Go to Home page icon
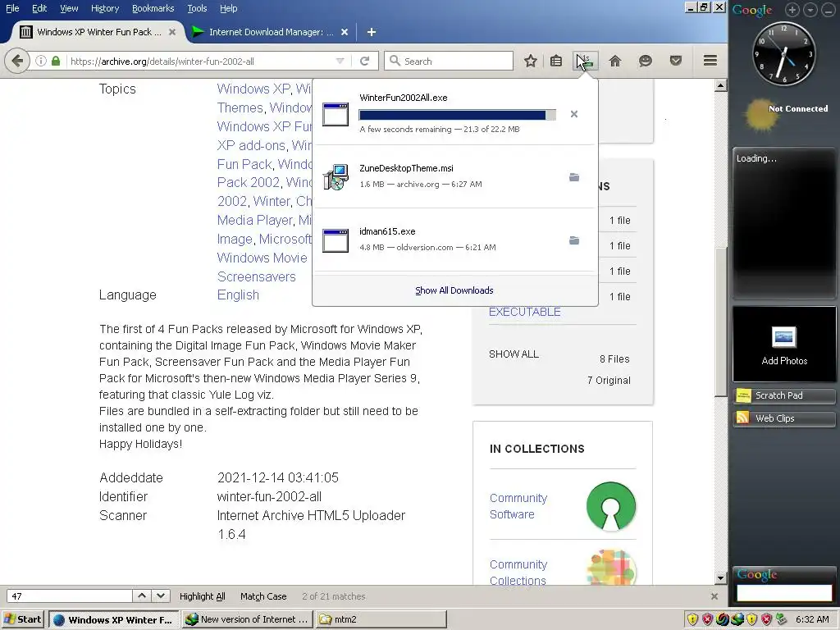Viewport: 840px width, 630px height. [615, 61]
